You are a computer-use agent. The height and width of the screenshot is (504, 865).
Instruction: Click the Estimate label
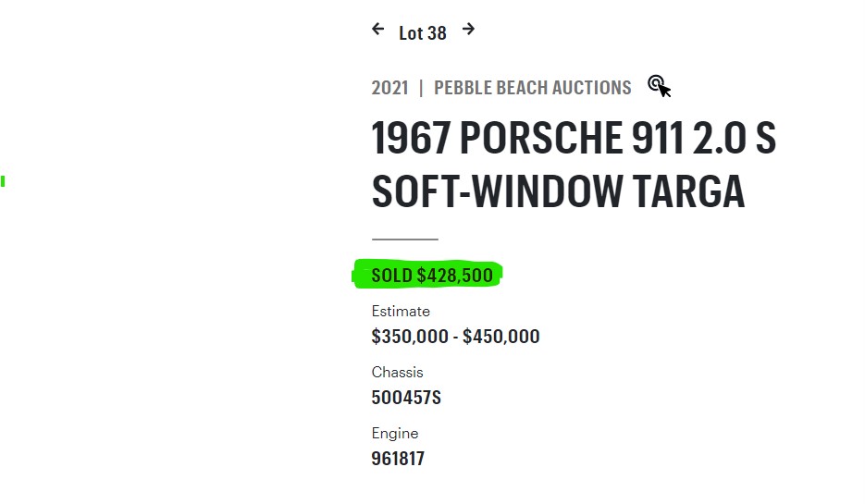(x=401, y=311)
